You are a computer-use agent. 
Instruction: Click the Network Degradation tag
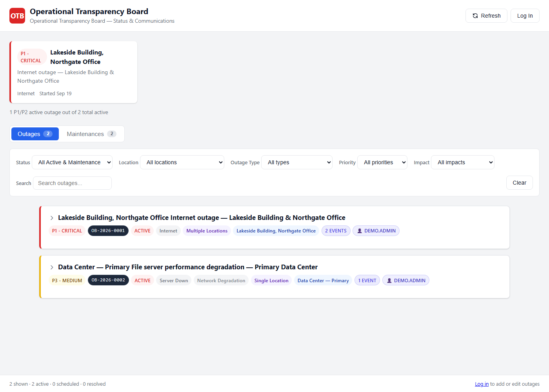(221, 281)
